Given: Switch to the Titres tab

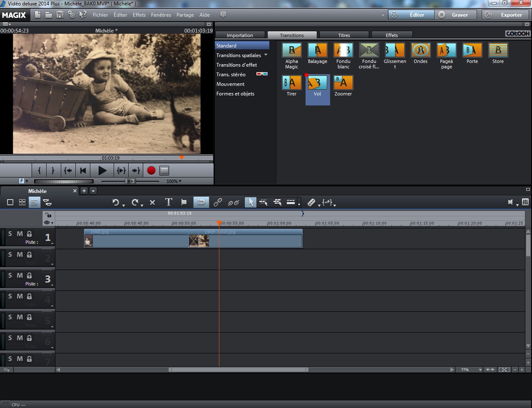Looking at the screenshot, I should click(x=344, y=35).
